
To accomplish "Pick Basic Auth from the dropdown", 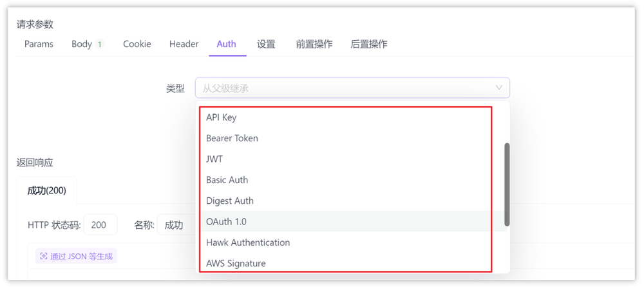I will click(x=227, y=180).
